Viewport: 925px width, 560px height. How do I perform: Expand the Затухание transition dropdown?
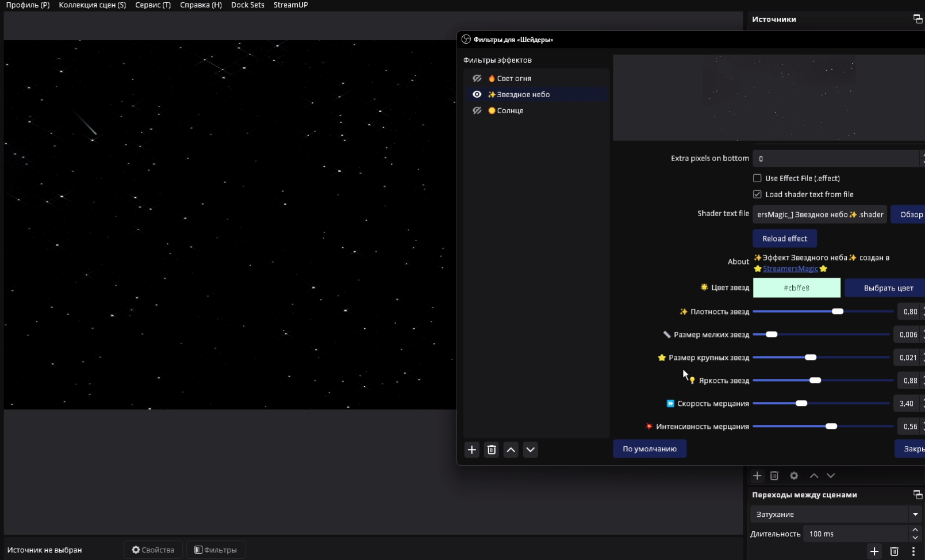point(915,514)
